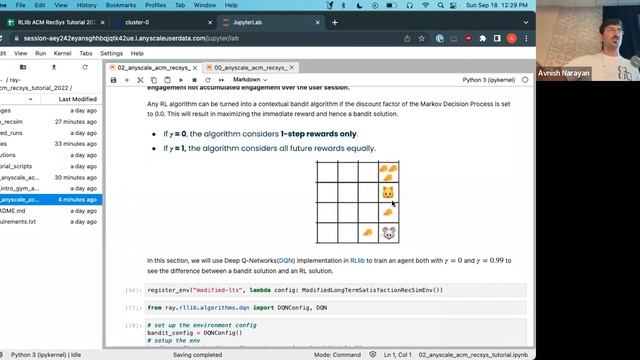640x360 pixels.
Task: Open the JupyterLab Help menu
Action: click(x=137, y=53)
